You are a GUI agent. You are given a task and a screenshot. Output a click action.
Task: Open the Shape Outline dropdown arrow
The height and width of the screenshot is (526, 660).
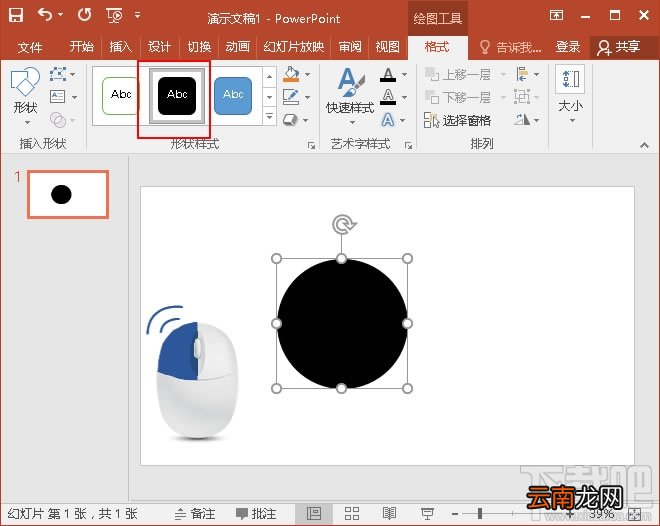308,98
